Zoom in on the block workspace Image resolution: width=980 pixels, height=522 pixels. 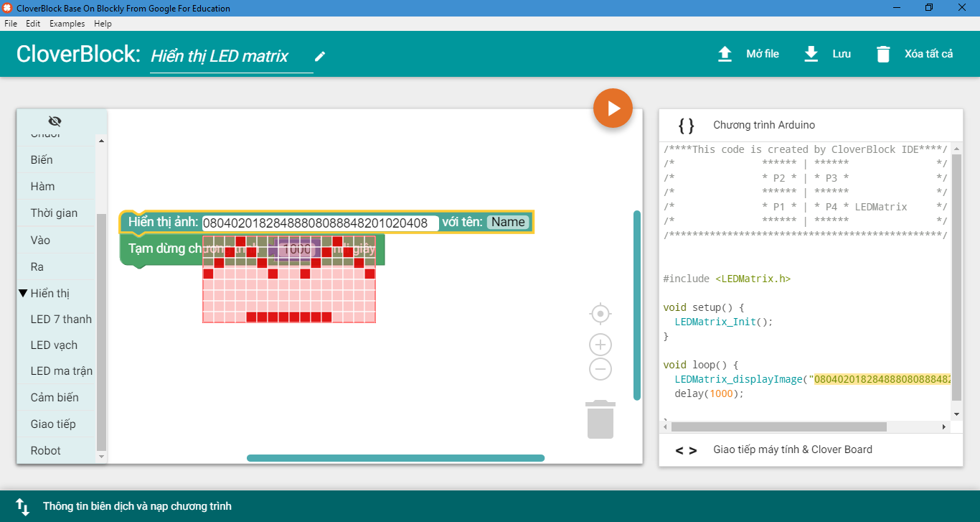pos(600,345)
